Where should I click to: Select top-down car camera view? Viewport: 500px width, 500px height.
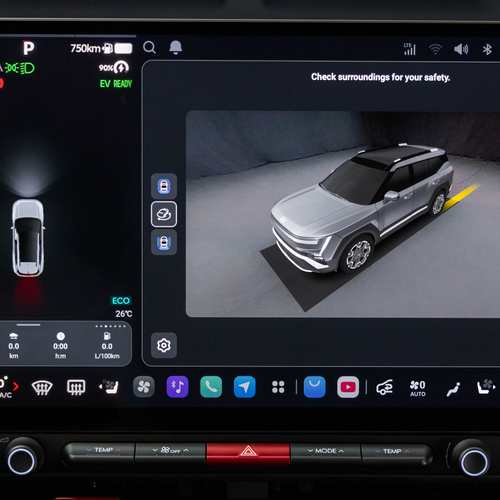164,186
